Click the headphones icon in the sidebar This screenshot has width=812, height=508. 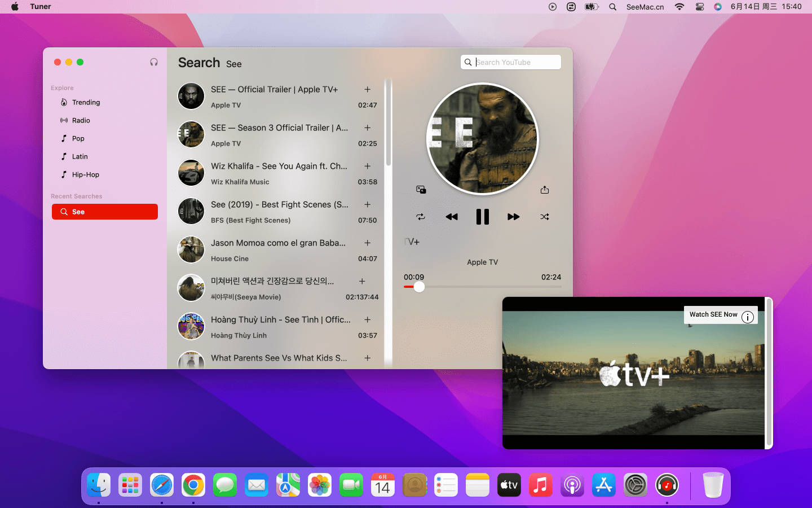point(154,62)
